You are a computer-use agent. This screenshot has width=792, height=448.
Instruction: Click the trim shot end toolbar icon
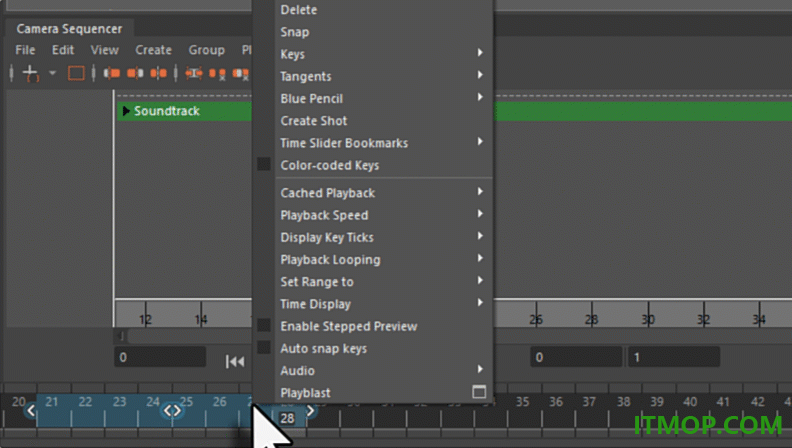tap(135, 73)
